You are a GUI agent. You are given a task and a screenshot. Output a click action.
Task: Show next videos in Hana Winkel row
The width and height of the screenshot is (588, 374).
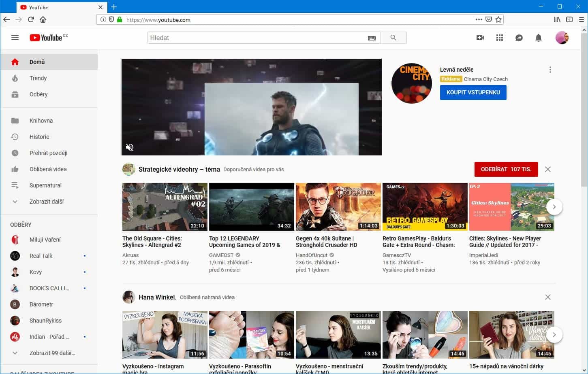pos(554,335)
